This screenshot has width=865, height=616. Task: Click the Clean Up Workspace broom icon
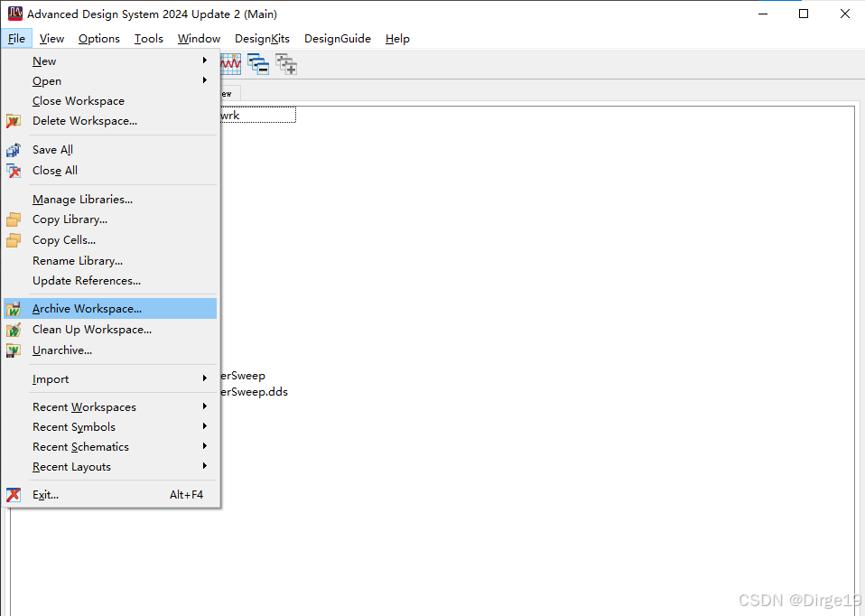point(14,330)
